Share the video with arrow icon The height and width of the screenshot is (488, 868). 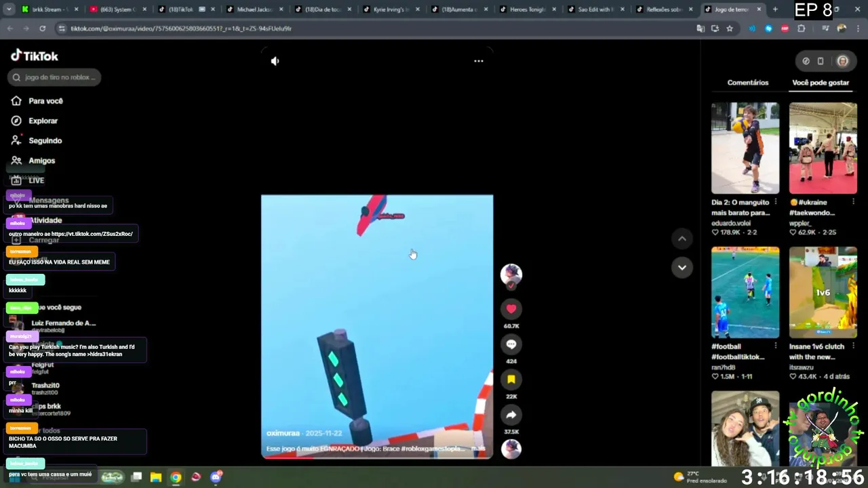[511, 415]
